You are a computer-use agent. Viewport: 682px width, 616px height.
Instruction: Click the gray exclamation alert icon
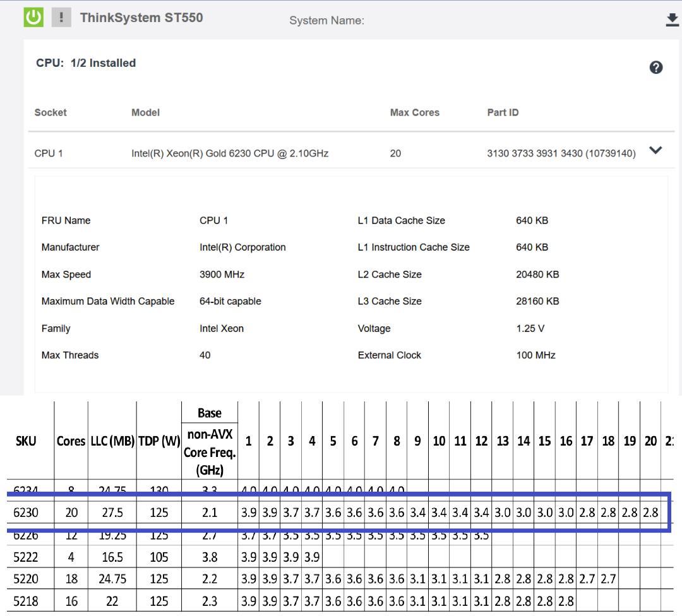(61, 18)
